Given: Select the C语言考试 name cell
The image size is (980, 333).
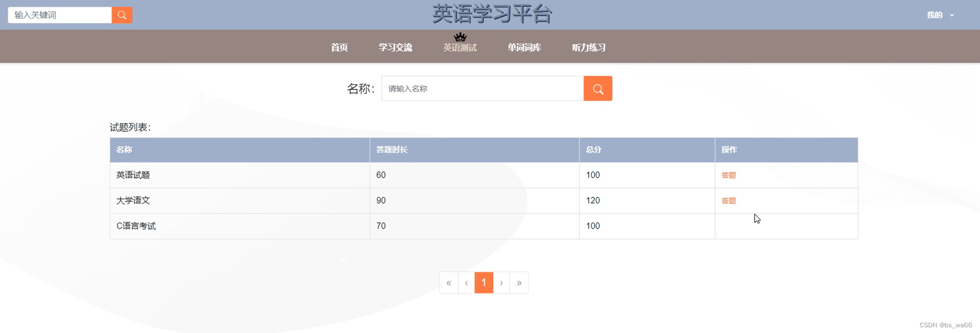Looking at the screenshot, I should (240, 226).
